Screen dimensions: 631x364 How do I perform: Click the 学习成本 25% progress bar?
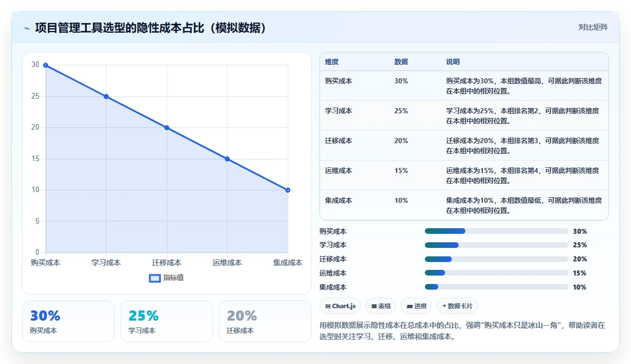point(496,245)
